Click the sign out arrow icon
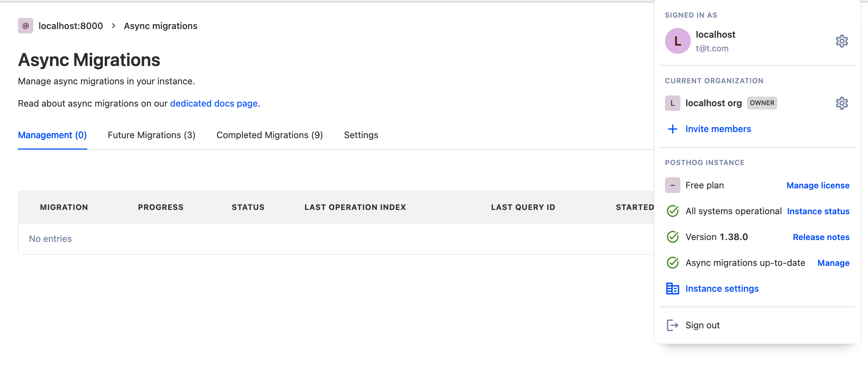Image resolution: width=868 pixels, height=366 pixels. (672, 325)
